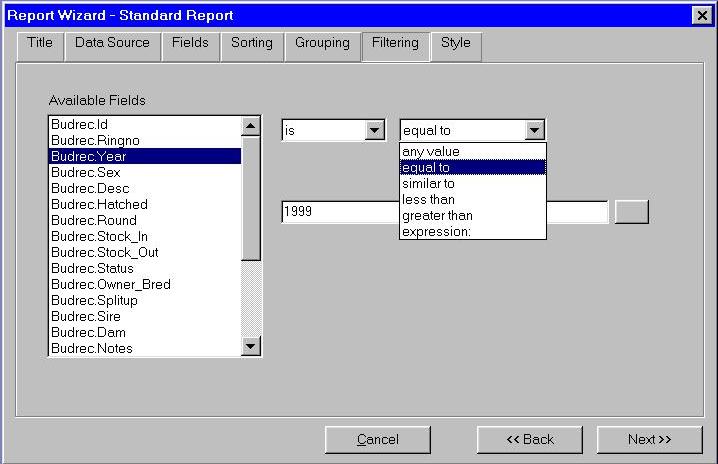Select Budrec.Owner_Bred field
718x464 pixels.
145,285
